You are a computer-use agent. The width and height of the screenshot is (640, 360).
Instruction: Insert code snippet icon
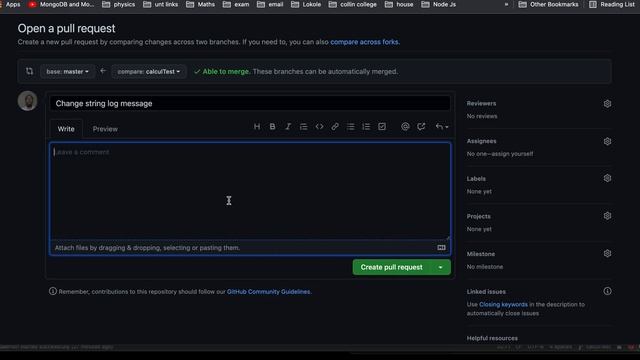(x=319, y=127)
